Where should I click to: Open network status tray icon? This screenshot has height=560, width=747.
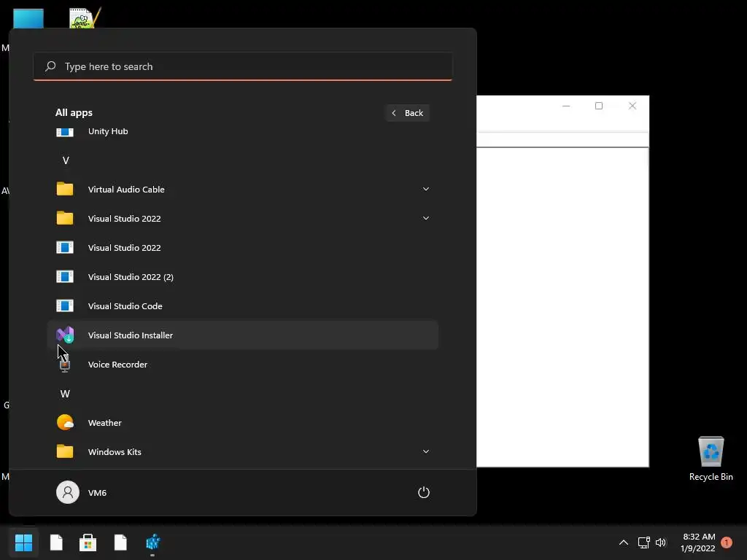(x=643, y=542)
